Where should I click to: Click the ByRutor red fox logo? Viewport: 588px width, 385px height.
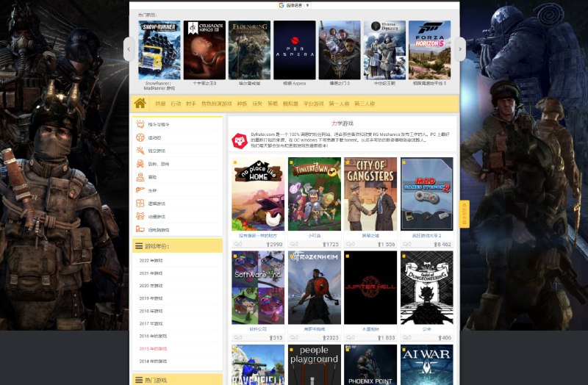coord(239,140)
